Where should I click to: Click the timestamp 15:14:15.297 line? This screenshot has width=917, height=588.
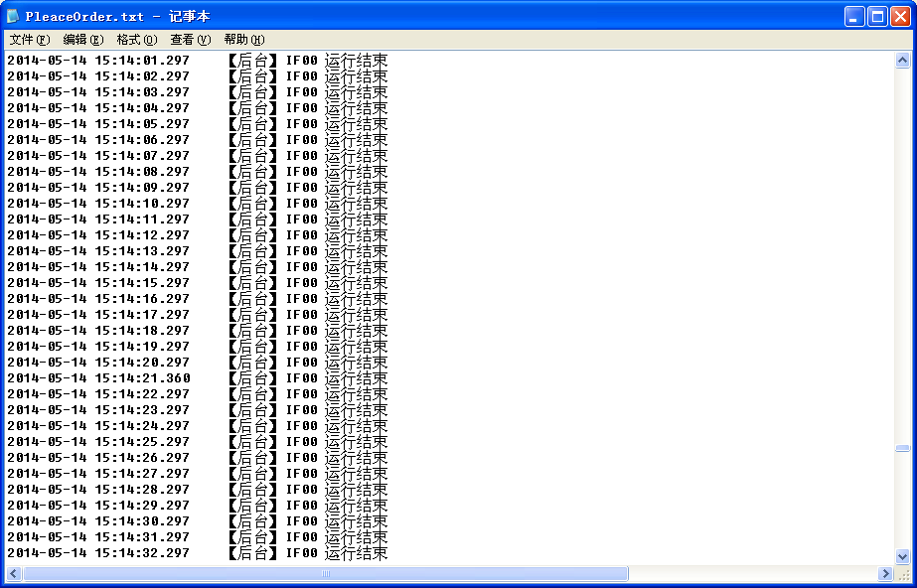coord(197,282)
